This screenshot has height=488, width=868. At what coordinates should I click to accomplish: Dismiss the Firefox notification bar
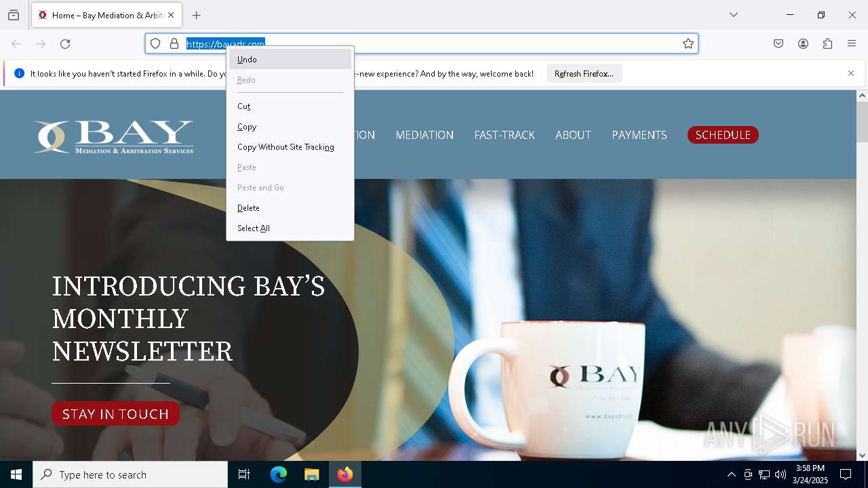point(851,73)
